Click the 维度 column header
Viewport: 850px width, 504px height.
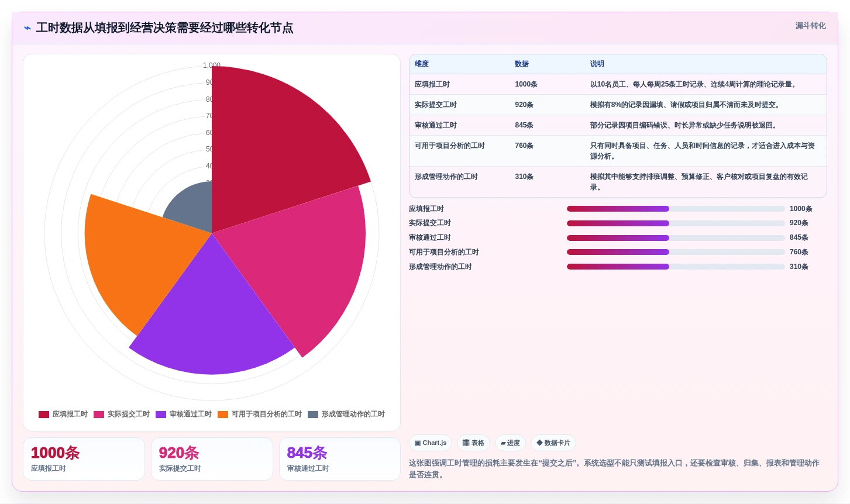pyautogui.click(x=422, y=64)
